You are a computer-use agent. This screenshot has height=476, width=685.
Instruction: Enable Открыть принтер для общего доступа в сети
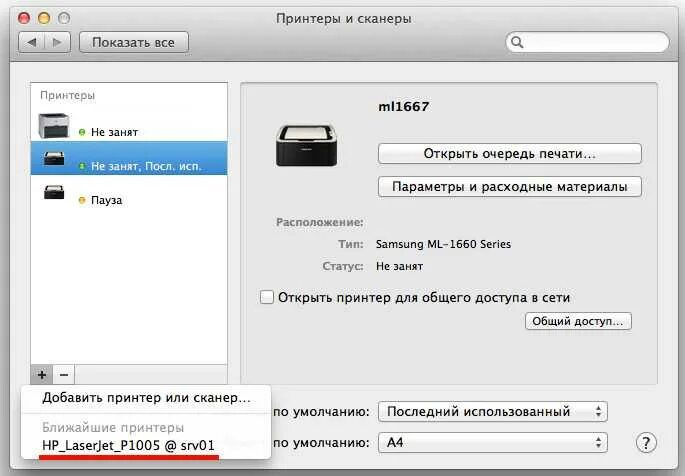(x=267, y=297)
